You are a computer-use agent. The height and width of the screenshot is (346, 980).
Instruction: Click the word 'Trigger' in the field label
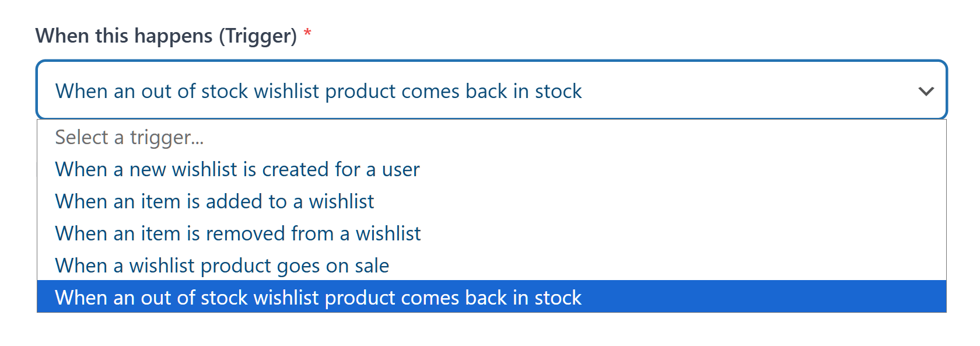pyautogui.click(x=258, y=36)
